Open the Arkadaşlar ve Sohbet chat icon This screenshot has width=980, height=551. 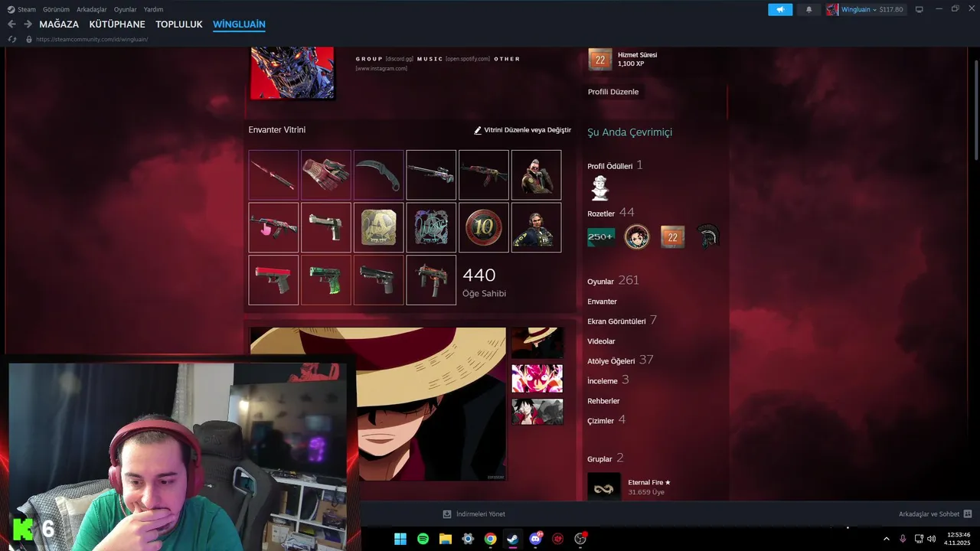pos(967,514)
